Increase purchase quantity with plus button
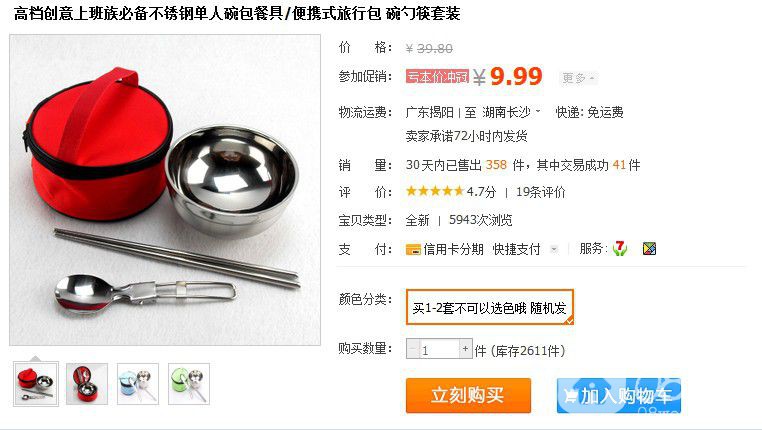The height and width of the screenshot is (430, 762). click(x=466, y=349)
